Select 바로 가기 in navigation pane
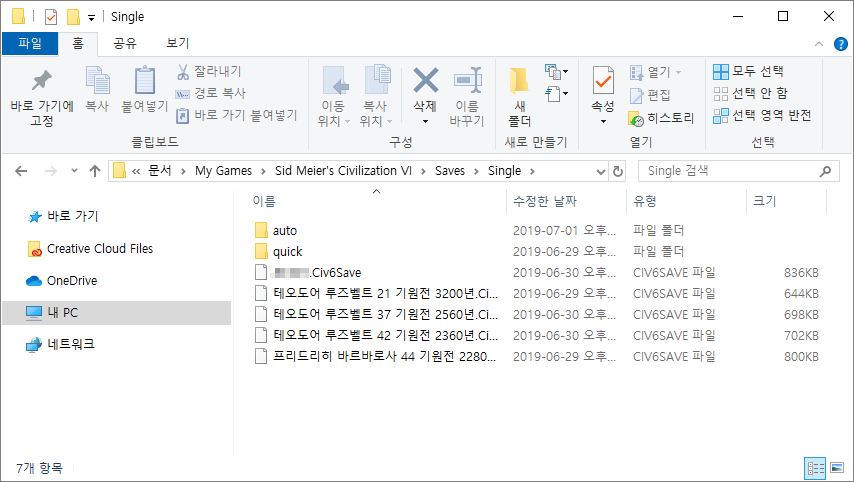Viewport: 854px width, 482px height. click(64, 216)
